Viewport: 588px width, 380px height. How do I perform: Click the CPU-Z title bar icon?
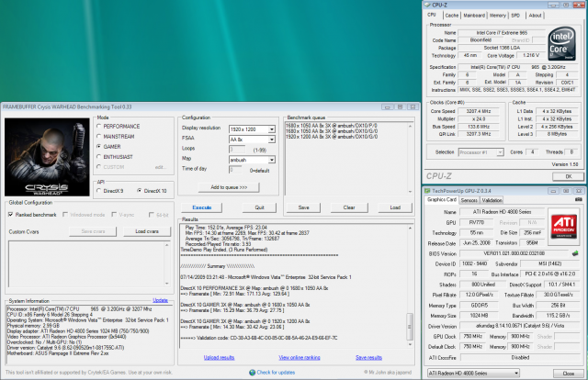click(427, 5)
